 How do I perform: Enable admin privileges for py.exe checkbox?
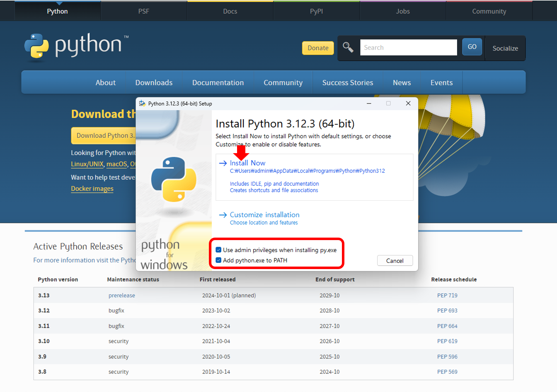[x=218, y=250]
